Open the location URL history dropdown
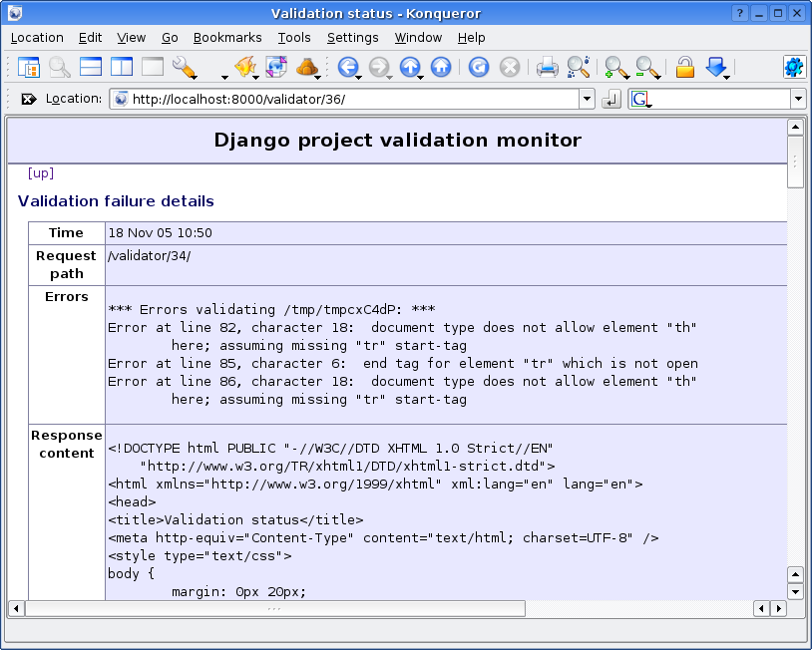The width and height of the screenshot is (812, 650). pos(587,99)
